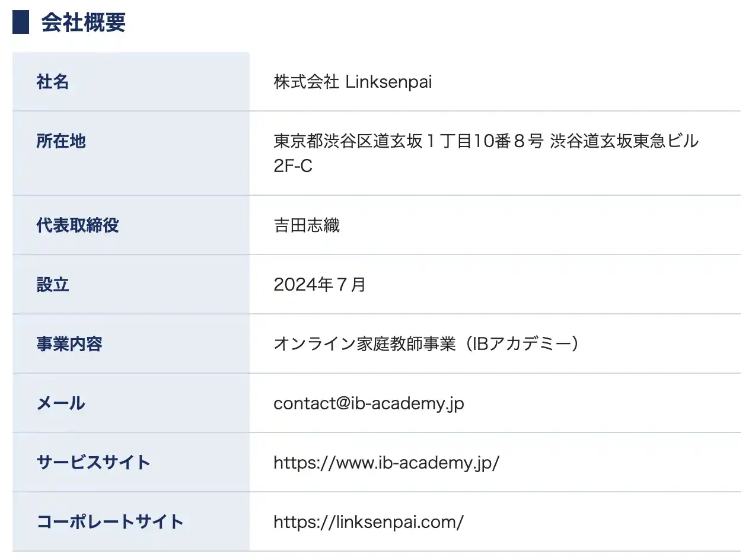Click the 会社概要 section heading
Image resolution: width=752 pixels, height=560 pixels.
pos(83,23)
